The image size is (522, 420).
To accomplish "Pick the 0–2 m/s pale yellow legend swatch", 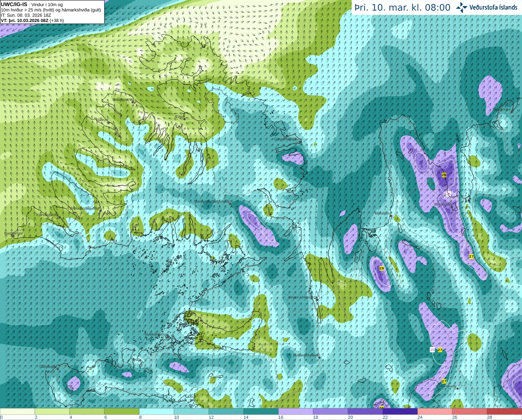I will (x=18, y=411).
